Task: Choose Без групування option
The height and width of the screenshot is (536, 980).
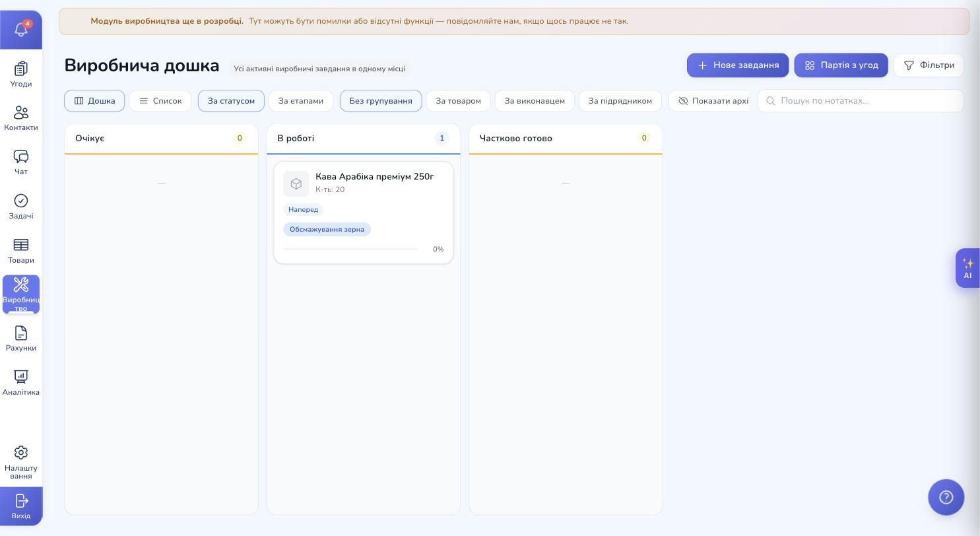Action: tap(381, 101)
